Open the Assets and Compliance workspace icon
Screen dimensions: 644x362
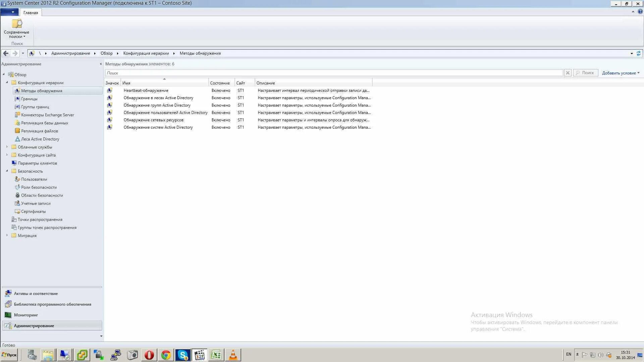coord(8,294)
